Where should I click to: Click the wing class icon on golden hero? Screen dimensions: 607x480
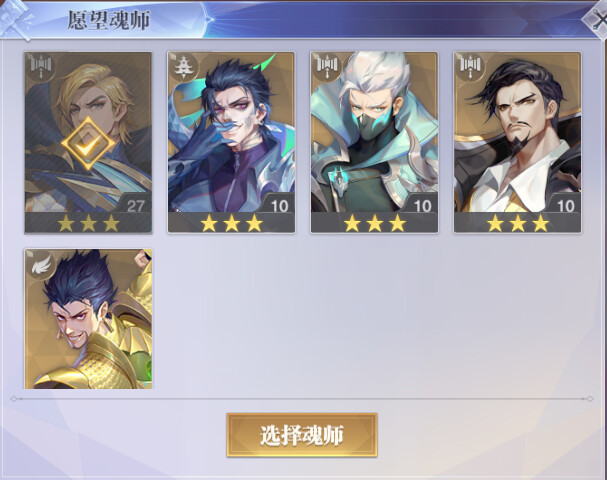(41, 263)
